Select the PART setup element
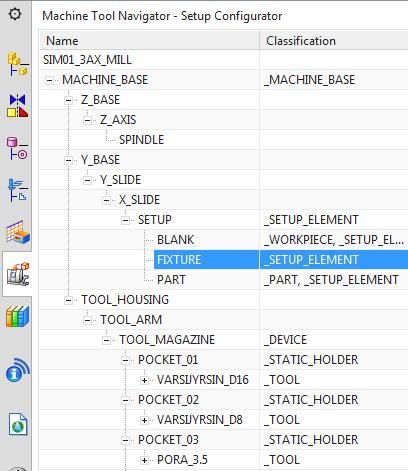The width and height of the screenshot is (408, 471). click(171, 280)
